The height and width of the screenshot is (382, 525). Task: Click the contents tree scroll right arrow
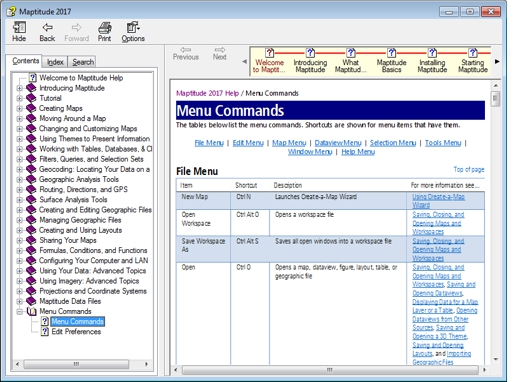[x=146, y=364]
